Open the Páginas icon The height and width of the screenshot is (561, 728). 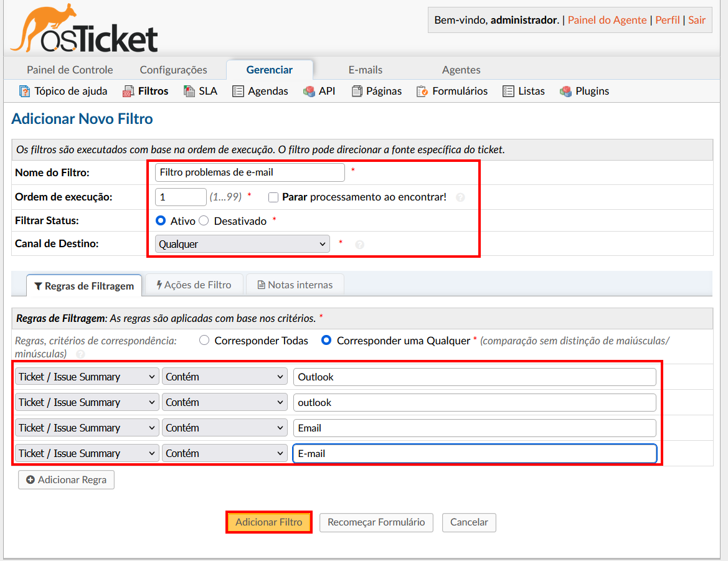(355, 91)
